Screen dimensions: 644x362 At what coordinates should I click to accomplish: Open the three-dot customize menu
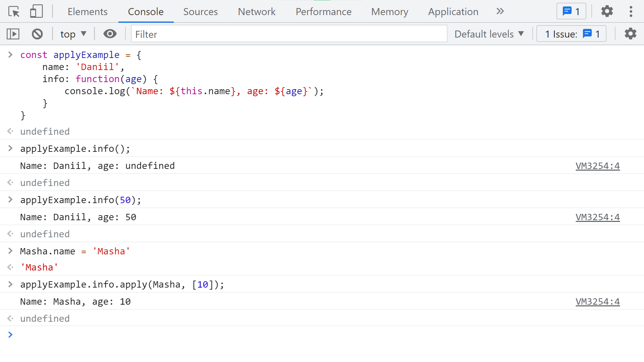pyautogui.click(x=631, y=11)
